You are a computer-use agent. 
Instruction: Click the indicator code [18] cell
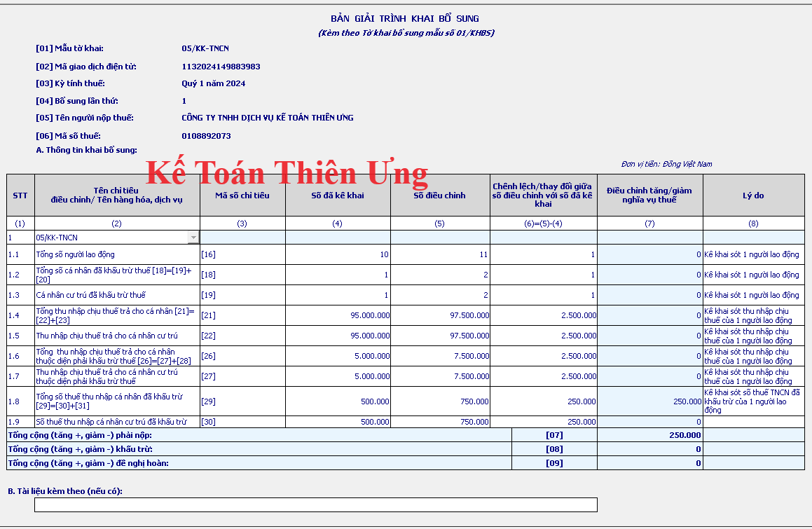(x=242, y=275)
